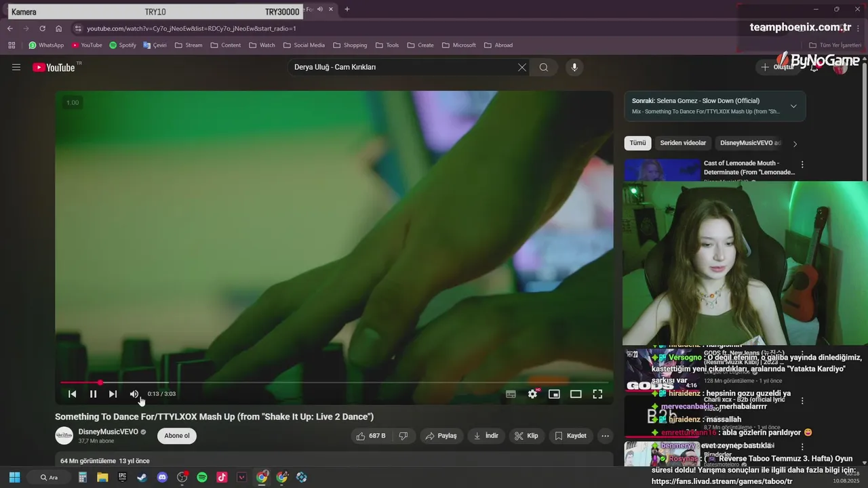Select the Tümü filter chip
The image size is (868, 488).
tap(637, 143)
